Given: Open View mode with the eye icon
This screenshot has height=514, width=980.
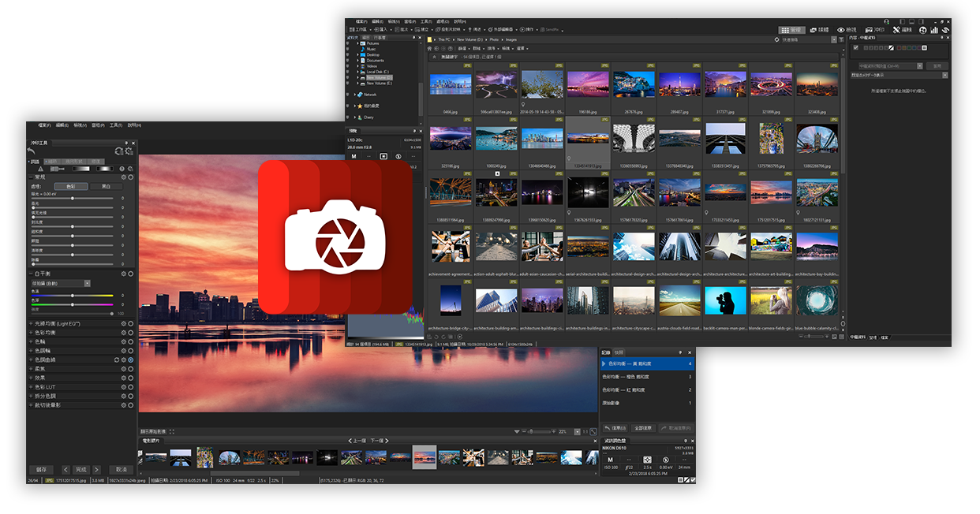Looking at the screenshot, I should click(x=846, y=30).
